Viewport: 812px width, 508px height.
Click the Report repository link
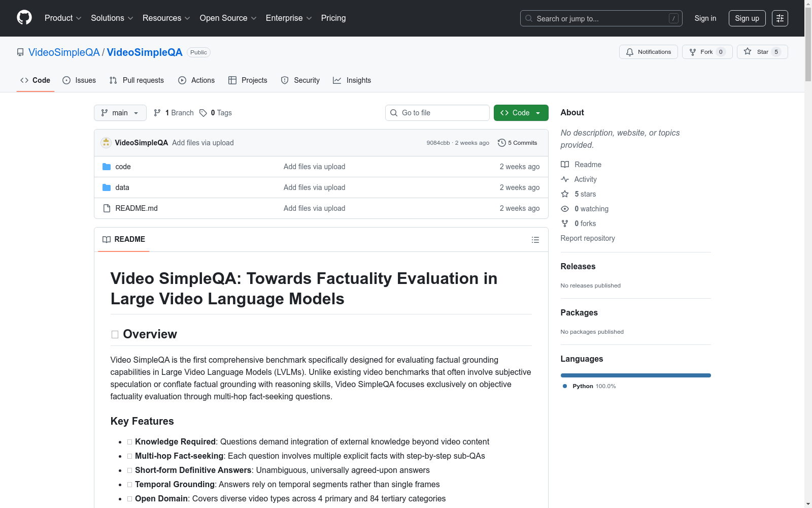coord(588,238)
